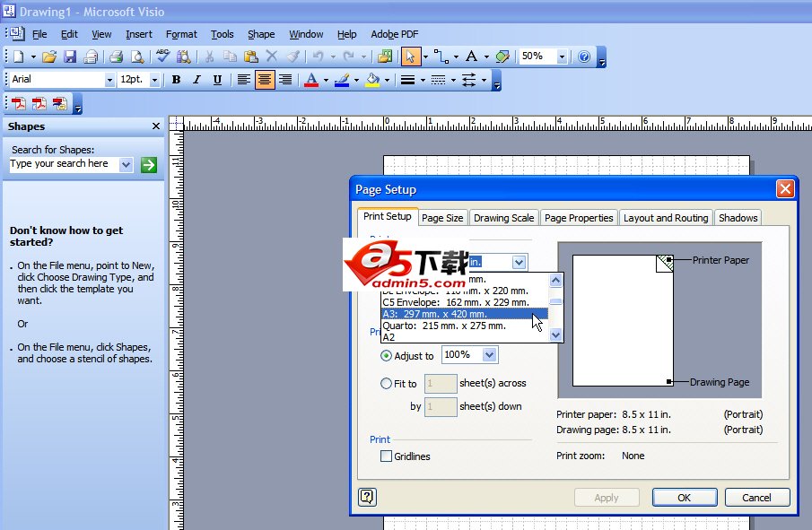Apply italic formatting
This screenshot has width=812, height=530.
tap(196, 80)
